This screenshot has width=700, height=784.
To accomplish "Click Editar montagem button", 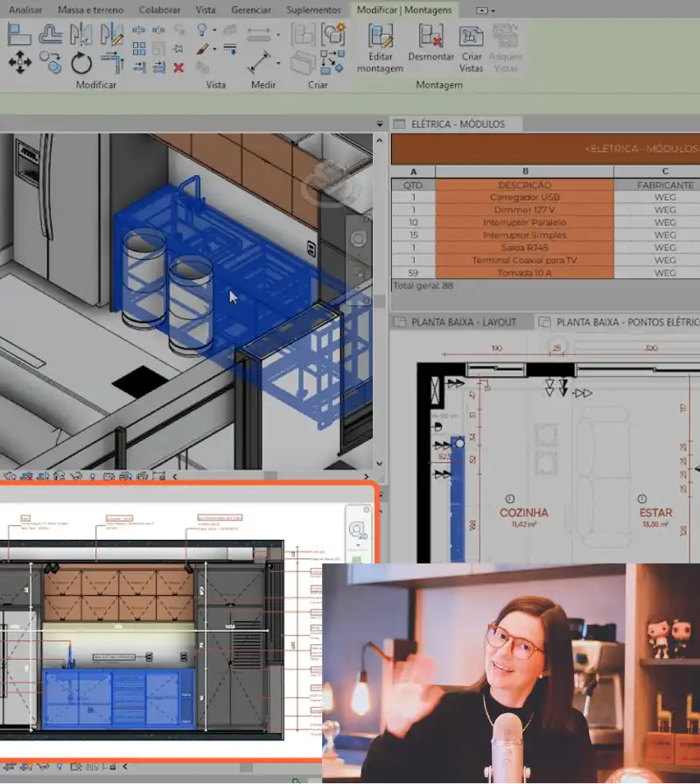I will pyautogui.click(x=380, y=48).
